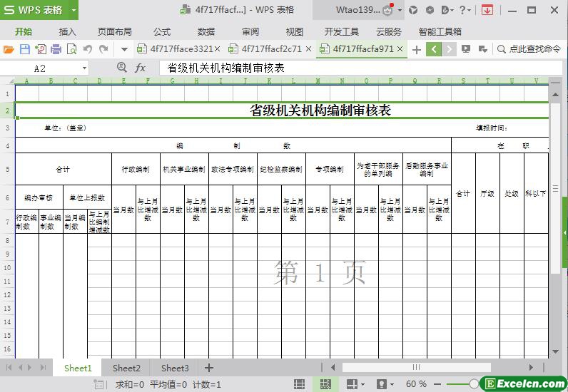Toggle page break preview view icon
Image resolution: width=568 pixels, height=392 pixels.
coord(325,384)
